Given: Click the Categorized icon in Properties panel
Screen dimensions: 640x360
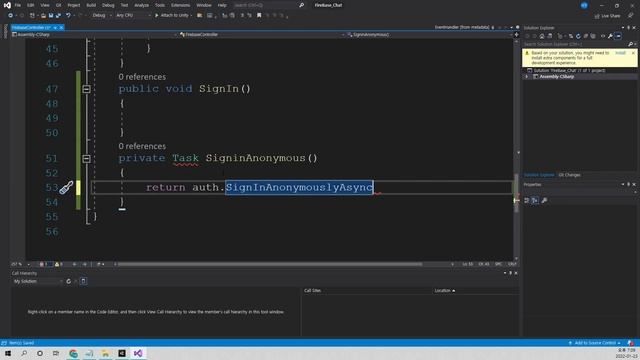Looking at the screenshot, I should click(527, 200).
